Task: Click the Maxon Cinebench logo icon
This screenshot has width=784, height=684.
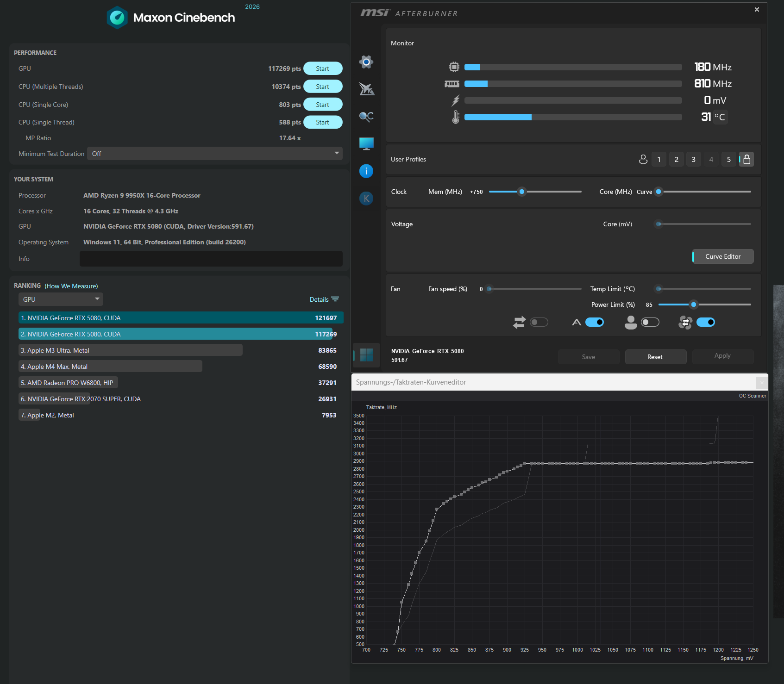Action: point(117,18)
